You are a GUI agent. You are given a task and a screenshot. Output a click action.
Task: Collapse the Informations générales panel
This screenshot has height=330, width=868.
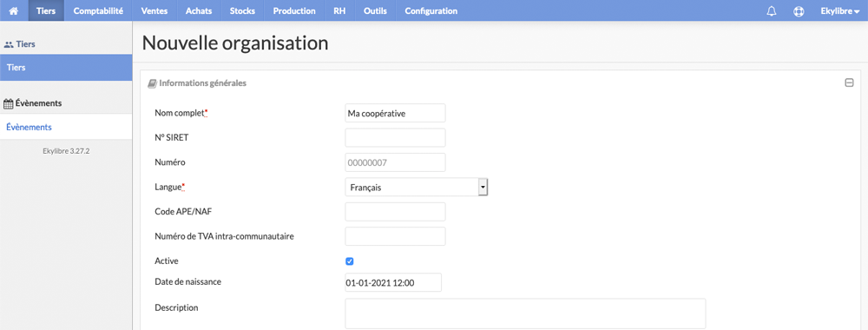[x=849, y=83]
